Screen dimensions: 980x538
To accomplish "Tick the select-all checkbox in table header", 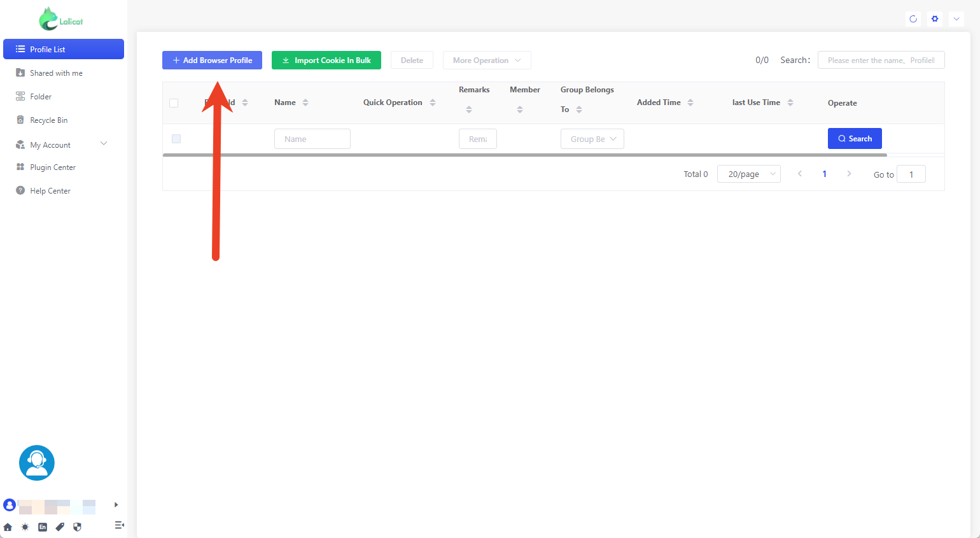I will click(x=174, y=103).
